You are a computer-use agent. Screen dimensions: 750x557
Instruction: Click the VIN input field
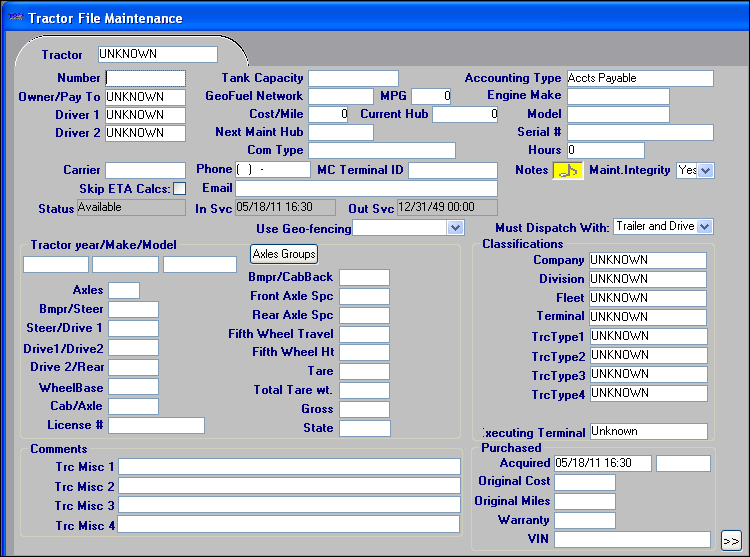point(632,540)
